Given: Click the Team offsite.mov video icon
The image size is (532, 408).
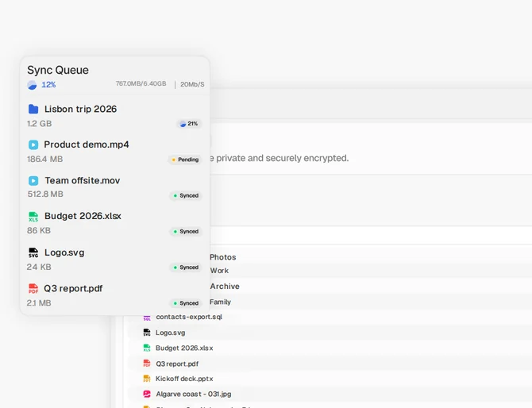Looking at the screenshot, I should tap(33, 181).
